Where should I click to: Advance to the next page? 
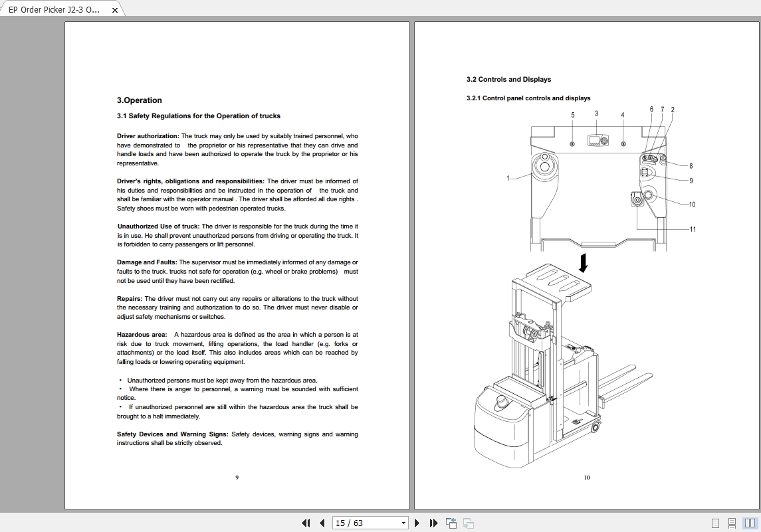coord(417,523)
